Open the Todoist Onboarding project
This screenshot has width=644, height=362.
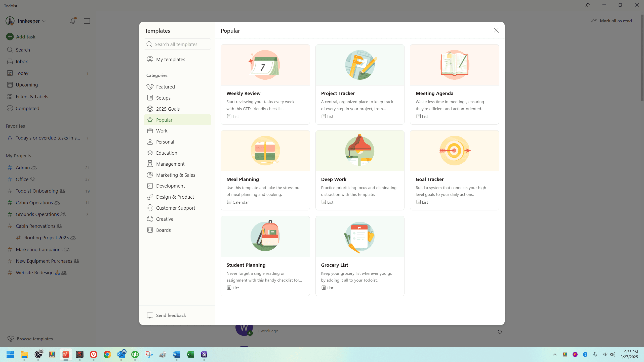click(48, 191)
